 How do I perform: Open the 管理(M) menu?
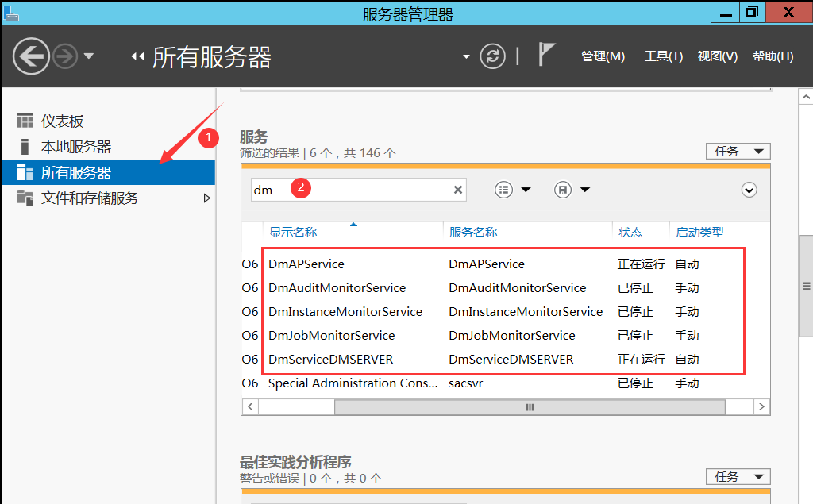(x=603, y=56)
